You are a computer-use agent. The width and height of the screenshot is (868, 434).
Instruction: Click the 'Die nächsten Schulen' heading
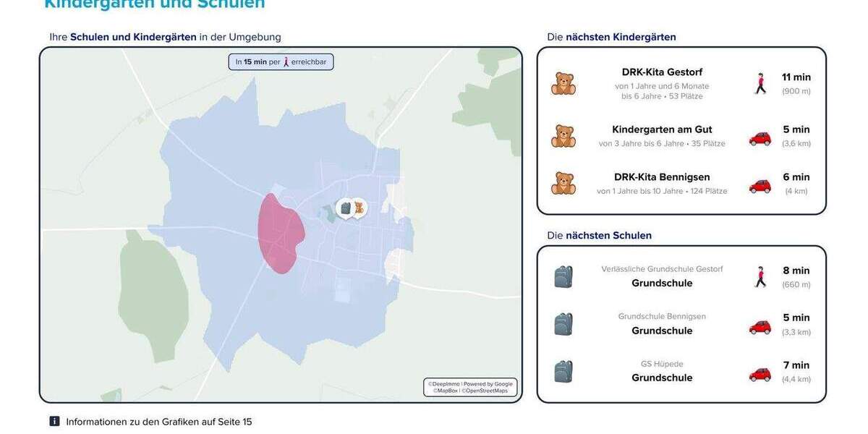click(599, 235)
